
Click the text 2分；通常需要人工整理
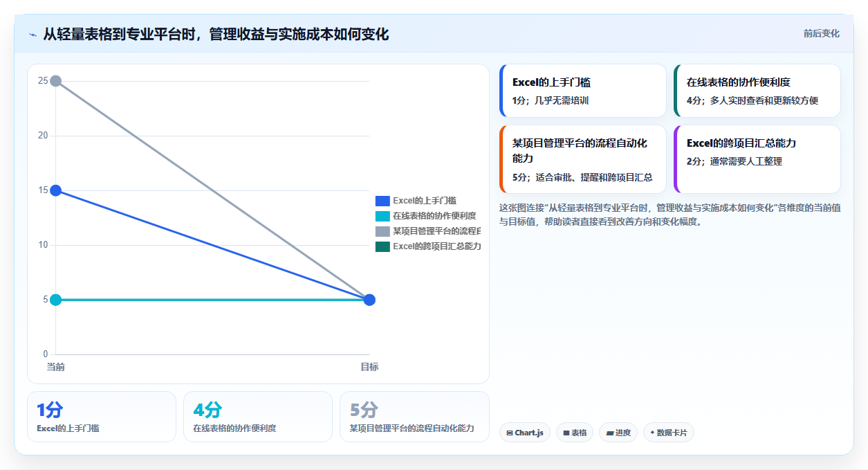click(735, 161)
